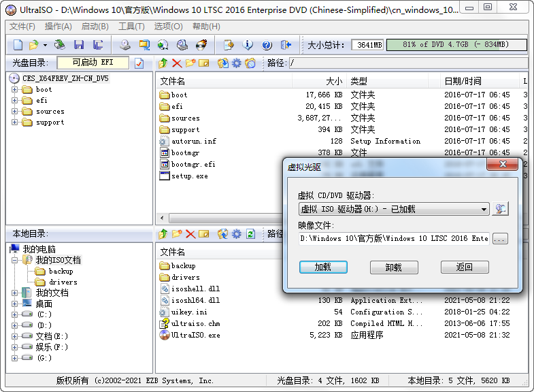
Task: Go up a folder in disc directory toolbar
Action: (163, 63)
